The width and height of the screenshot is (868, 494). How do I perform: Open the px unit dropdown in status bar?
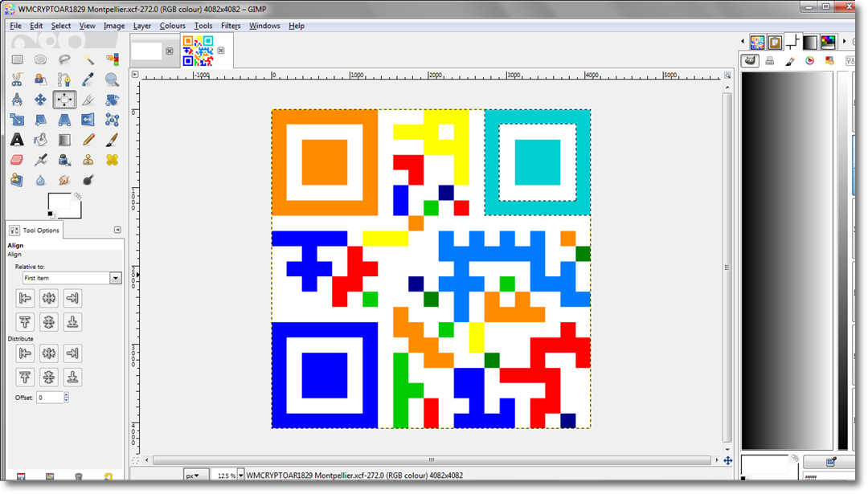pos(196,476)
